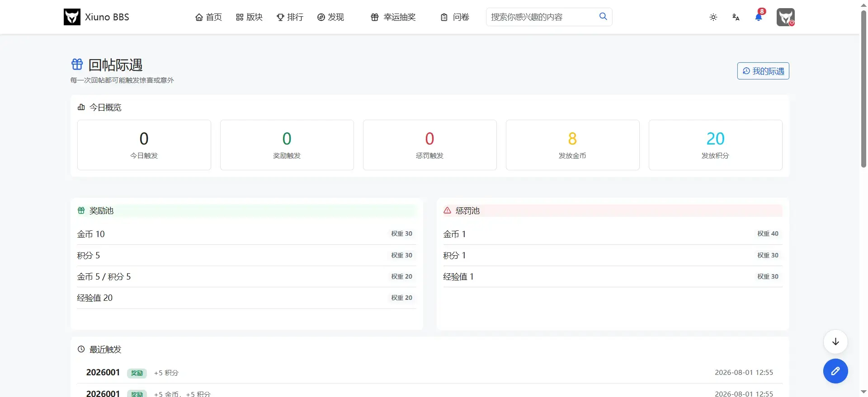Click the 奖励池 section header
The width and height of the screenshot is (868, 397).
(x=246, y=210)
